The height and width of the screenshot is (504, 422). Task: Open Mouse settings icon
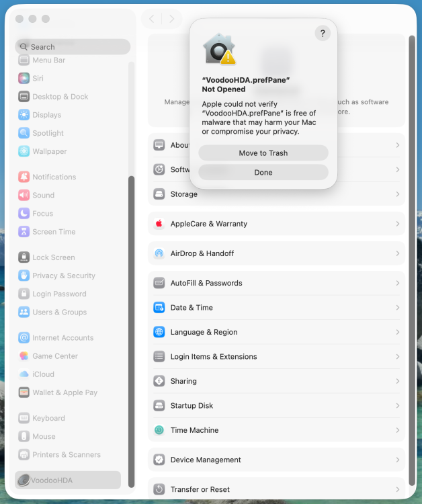click(x=24, y=436)
